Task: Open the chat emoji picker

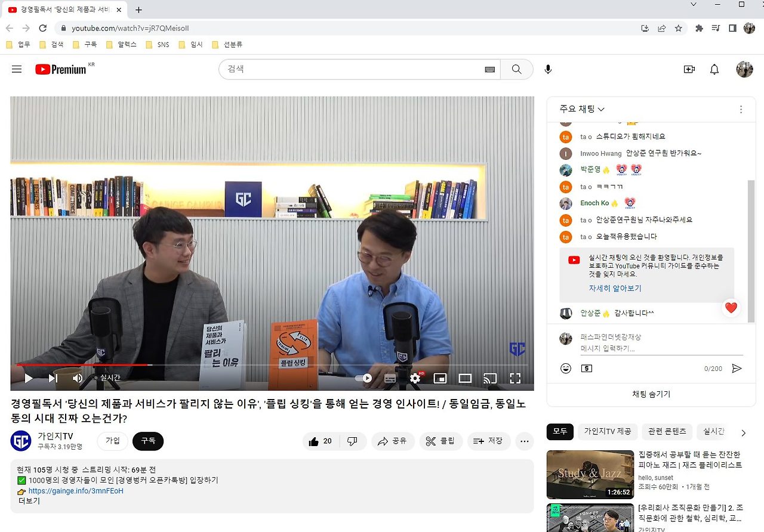Action: 566,369
